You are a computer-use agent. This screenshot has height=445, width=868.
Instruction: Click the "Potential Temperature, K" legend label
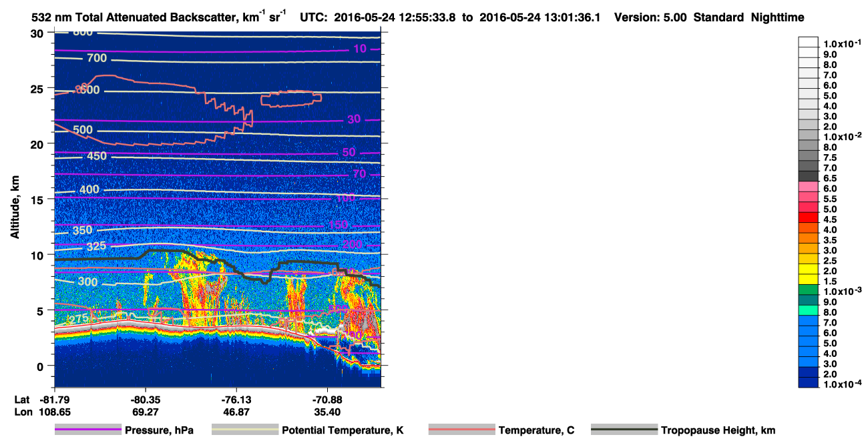(x=343, y=430)
